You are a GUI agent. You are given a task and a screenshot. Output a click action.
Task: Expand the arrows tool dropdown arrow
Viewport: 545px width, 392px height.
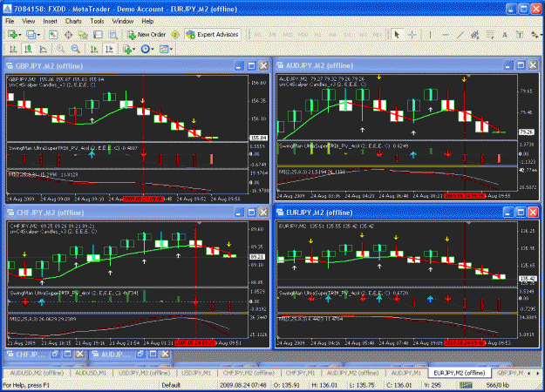point(540,35)
